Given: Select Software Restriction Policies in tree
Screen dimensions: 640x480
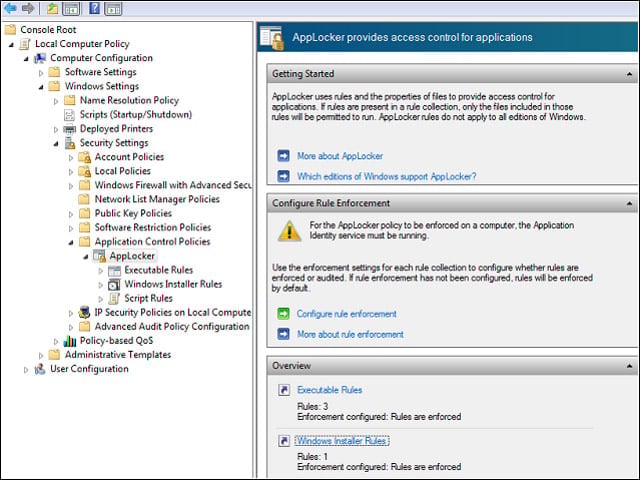Looking at the screenshot, I should pos(153,227).
